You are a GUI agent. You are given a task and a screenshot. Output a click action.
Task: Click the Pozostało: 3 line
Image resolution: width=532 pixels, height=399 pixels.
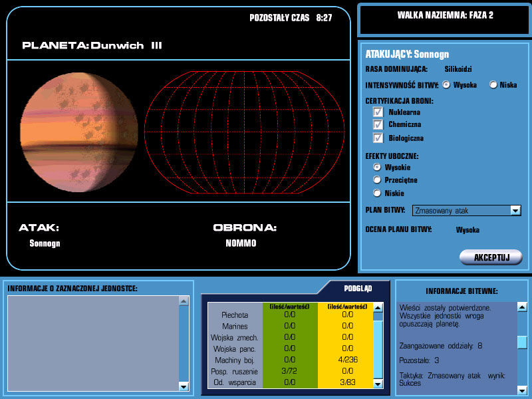click(419, 360)
